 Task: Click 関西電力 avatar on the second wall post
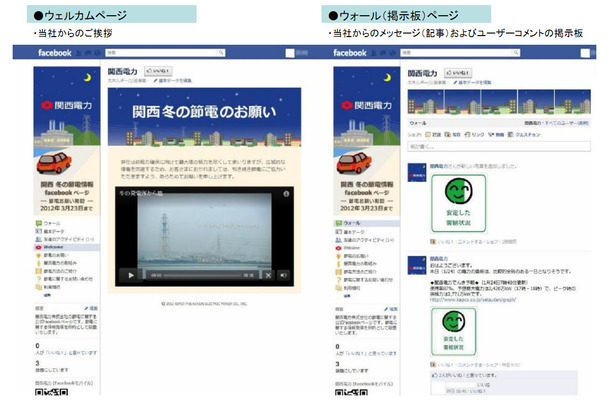(417, 265)
